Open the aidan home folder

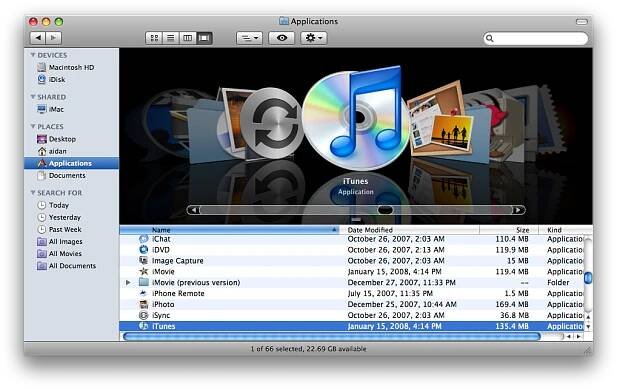coord(71,151)
